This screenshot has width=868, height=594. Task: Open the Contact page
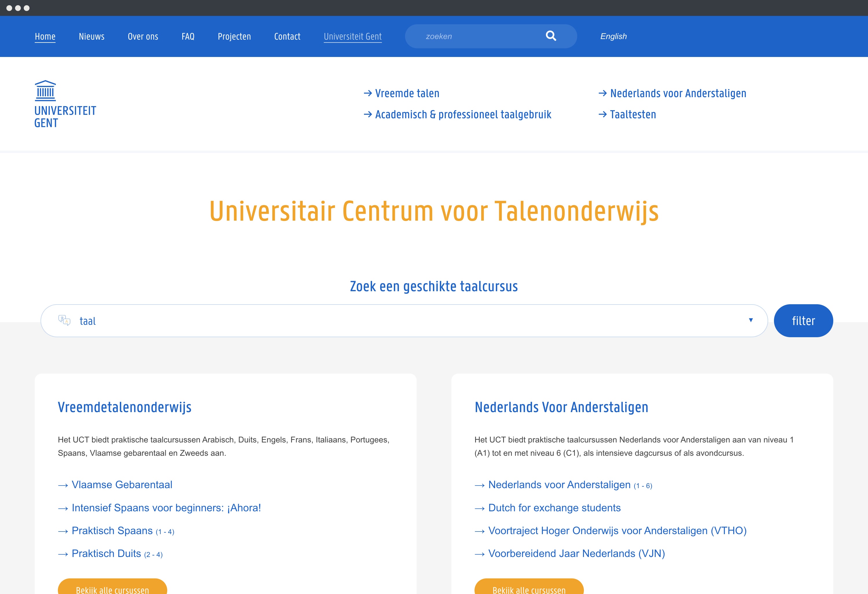(x=287, y=37)
